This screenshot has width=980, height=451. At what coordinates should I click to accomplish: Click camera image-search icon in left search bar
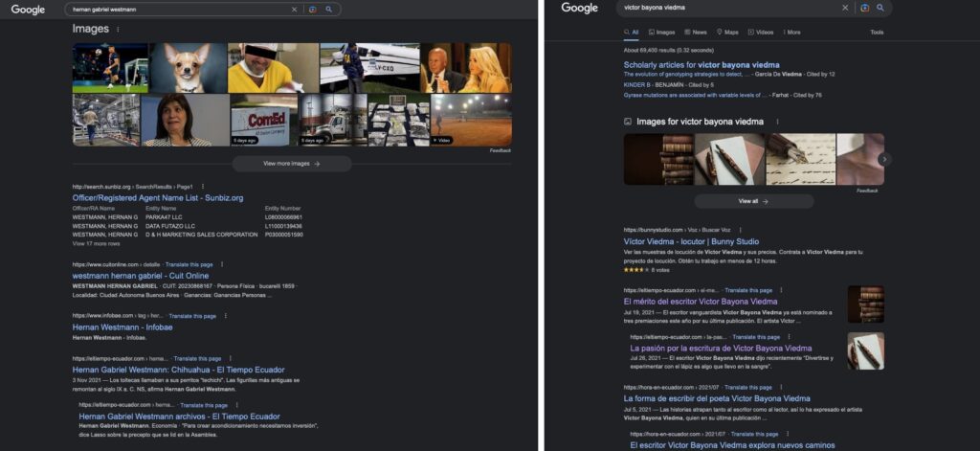[x=312, y=9]
